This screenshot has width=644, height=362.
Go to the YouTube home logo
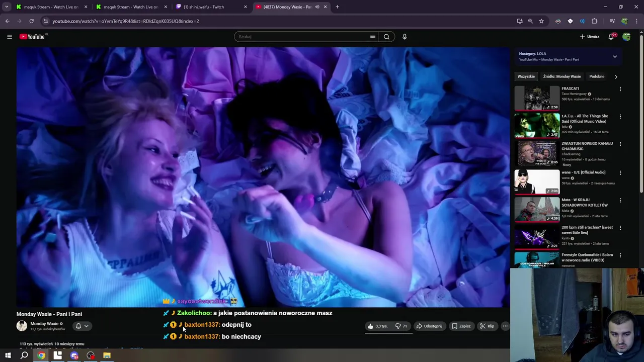pyautogui.click(x=32, y=37)
